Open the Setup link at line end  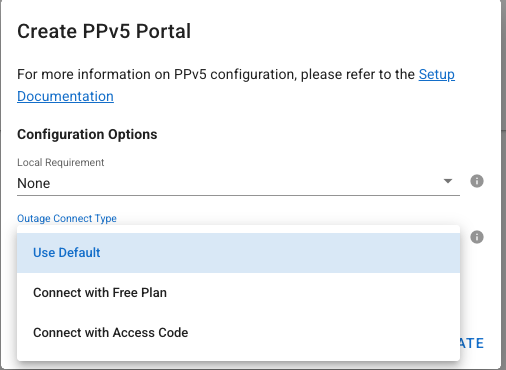(437, 74)
